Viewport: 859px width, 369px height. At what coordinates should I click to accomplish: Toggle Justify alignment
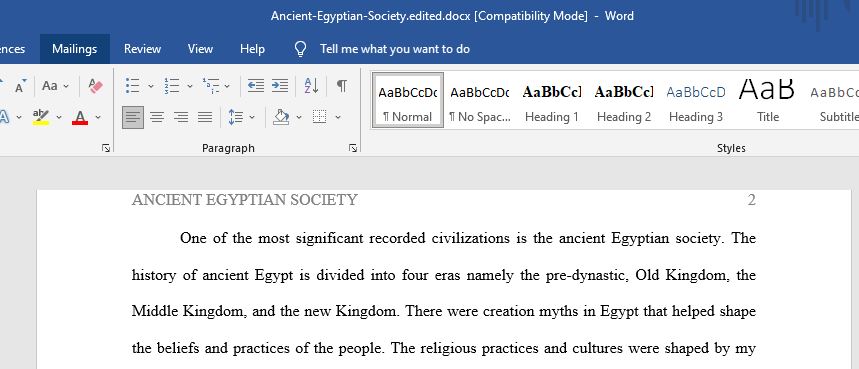click(x=205, y=117)
